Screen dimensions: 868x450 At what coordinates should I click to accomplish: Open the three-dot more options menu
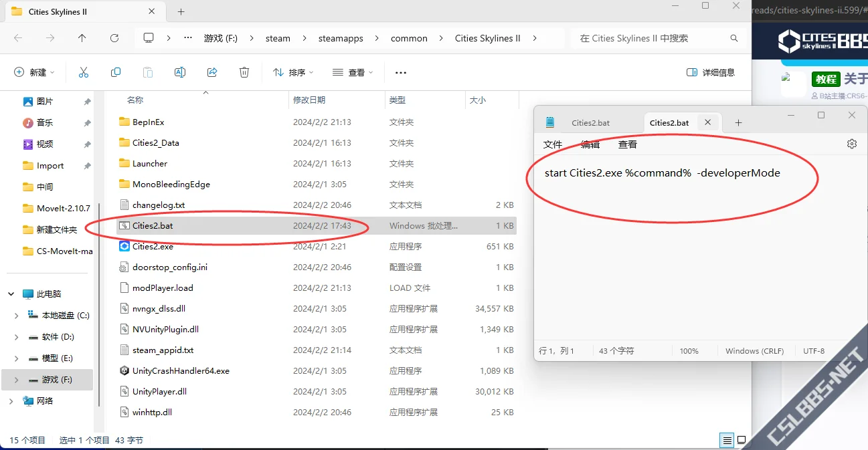(401, 72)
